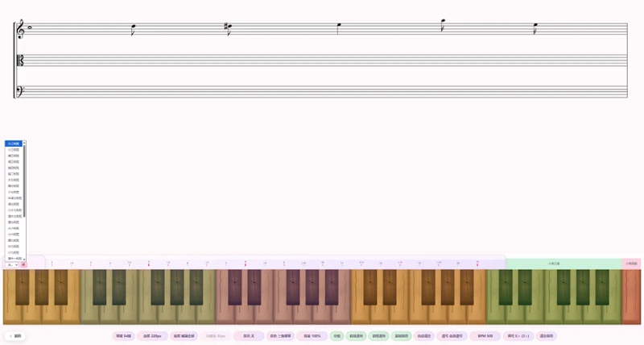Toggle the green 分析 button
This screenshot has width=644, height=345.
pos(336,336)
